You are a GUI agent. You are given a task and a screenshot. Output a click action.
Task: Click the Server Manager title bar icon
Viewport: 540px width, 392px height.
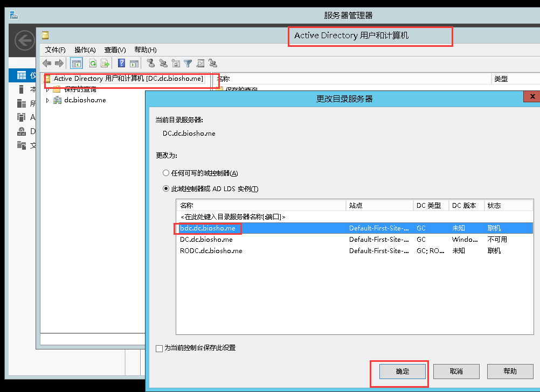click(14, 15)
